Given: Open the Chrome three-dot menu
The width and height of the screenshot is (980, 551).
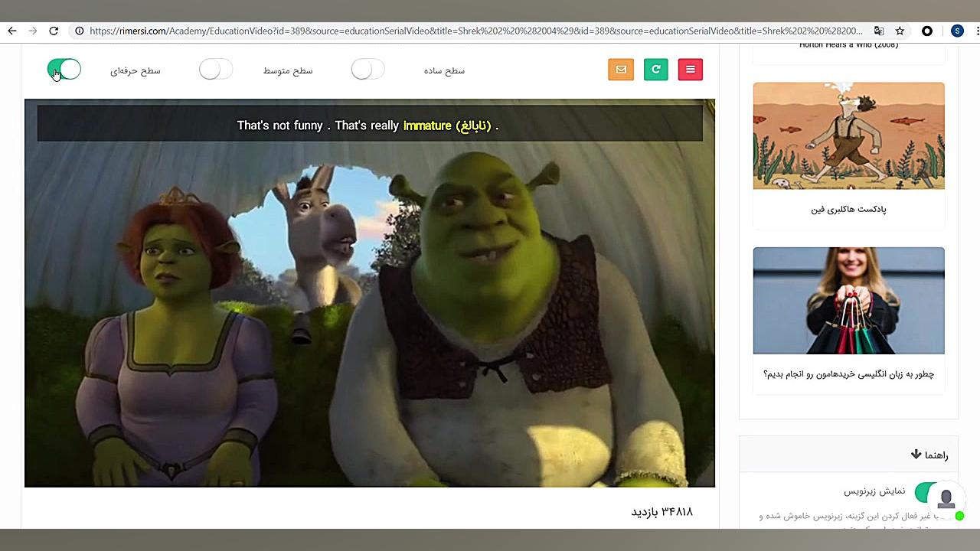Looking at the screenshot, I should coord(977,31).
